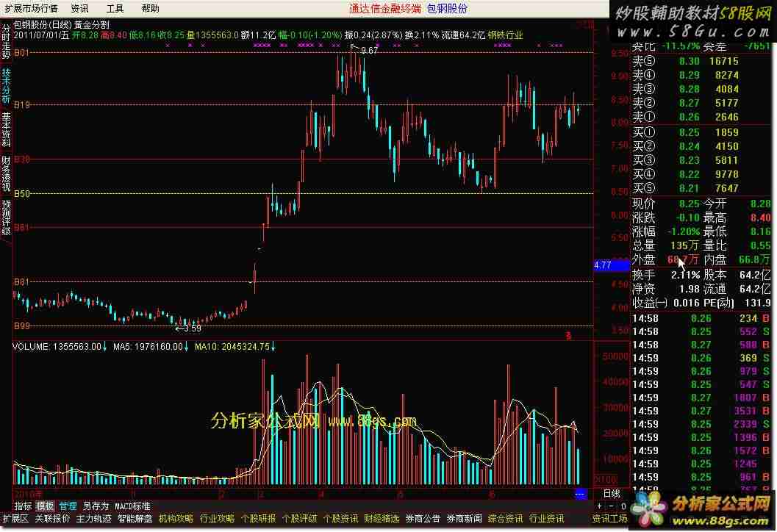Click the 钢铁行业 sector link in header
The width and height of the screenshot is (777, 532).
(x=506, y=35)
